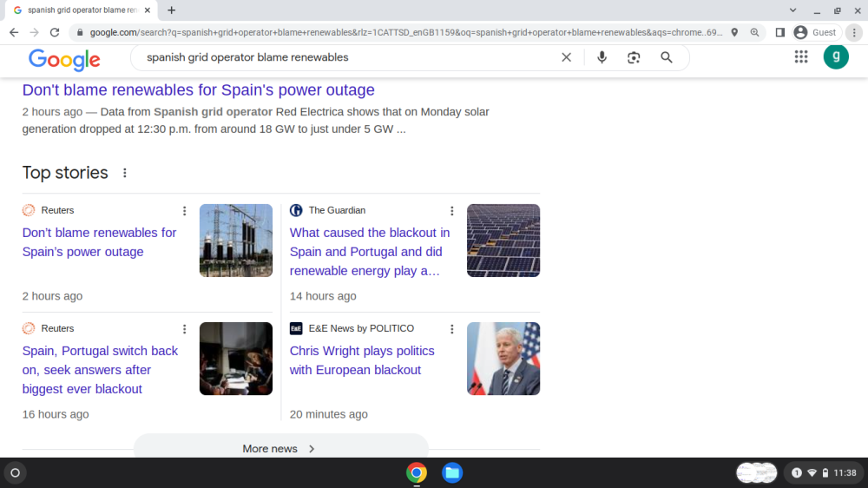This screenshot has height=488, width=868.
Task: Open options for The Guardian story
Action: [451, 210]
